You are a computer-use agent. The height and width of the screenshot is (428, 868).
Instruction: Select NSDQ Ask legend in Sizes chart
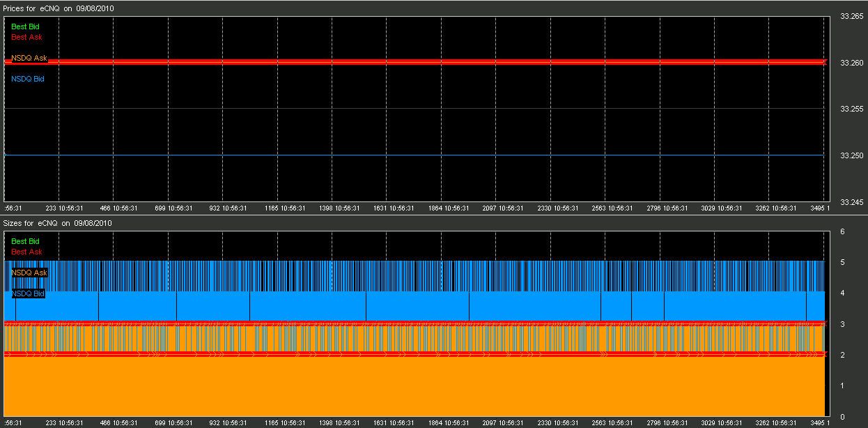(x=29, y=273)
